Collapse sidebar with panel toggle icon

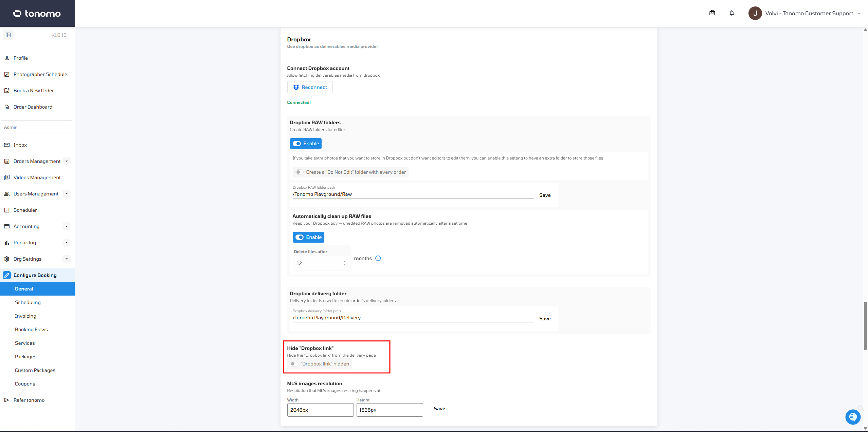[8, 35]
